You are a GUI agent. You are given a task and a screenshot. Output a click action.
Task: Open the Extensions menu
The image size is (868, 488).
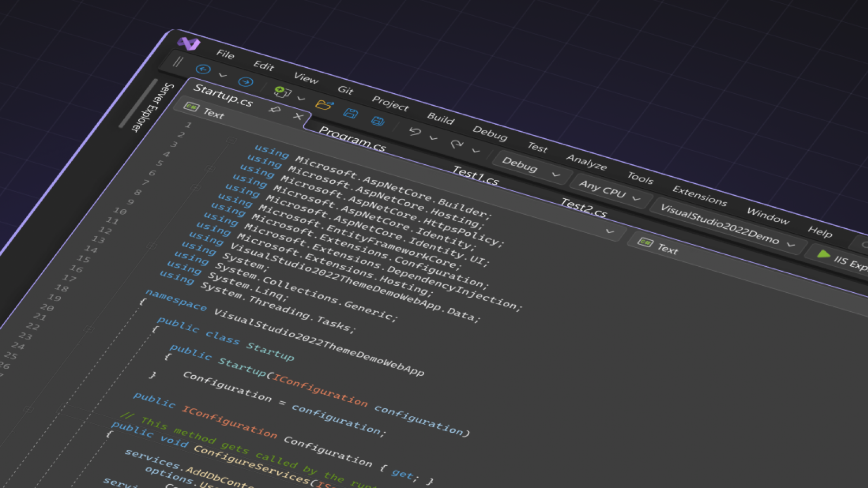[x=699, y=195]
